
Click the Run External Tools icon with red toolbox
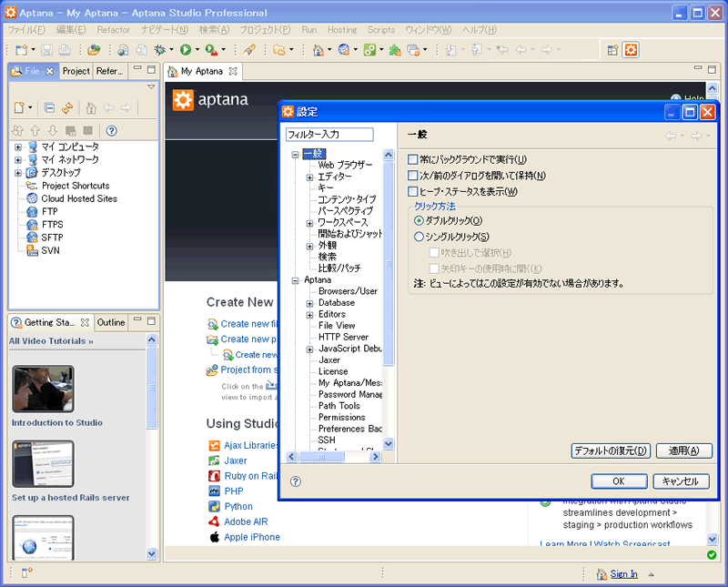point(212,50)
